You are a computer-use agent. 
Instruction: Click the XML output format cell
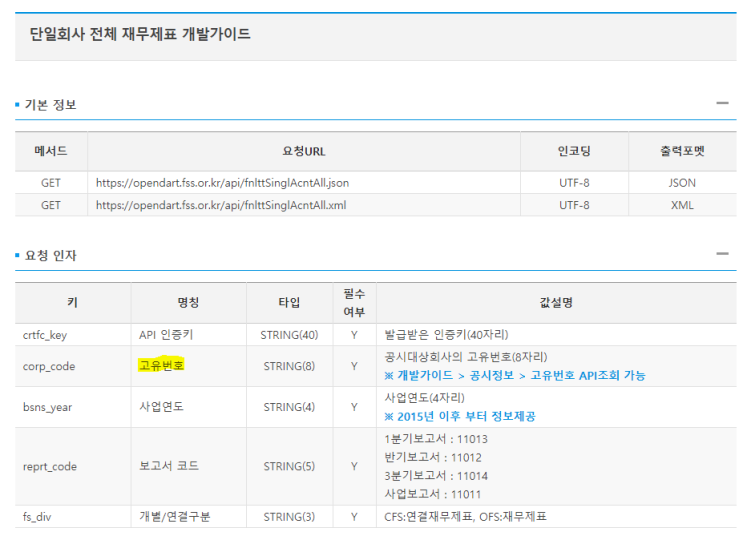pyautogui.click(x=682, y=205)
